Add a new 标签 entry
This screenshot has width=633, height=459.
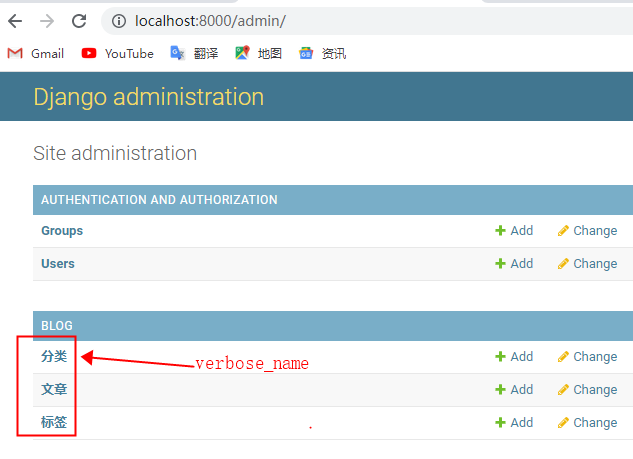(514, 423)
